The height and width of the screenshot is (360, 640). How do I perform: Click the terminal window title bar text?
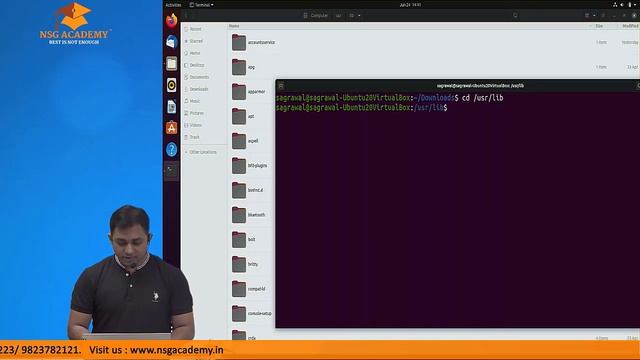(x=480, y=86)
